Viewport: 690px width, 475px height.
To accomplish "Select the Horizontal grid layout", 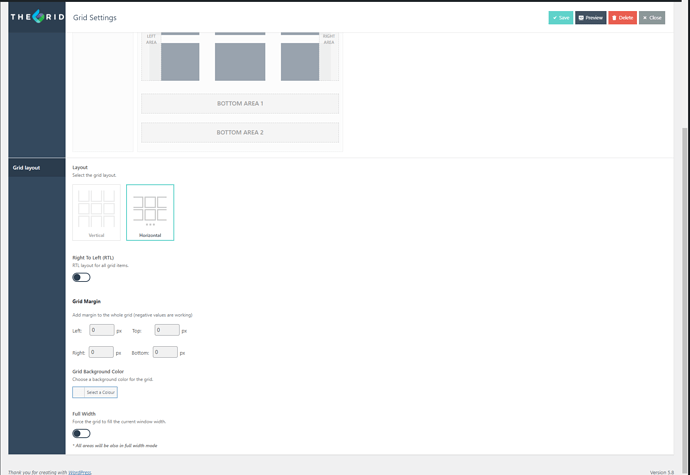I will click(x=150, y=211).
